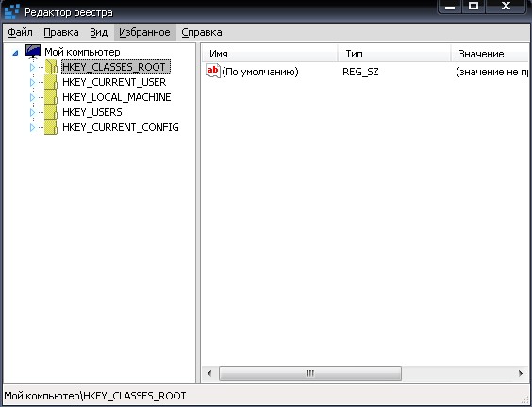Open the Избранное menu

click(x=145, y=33)
